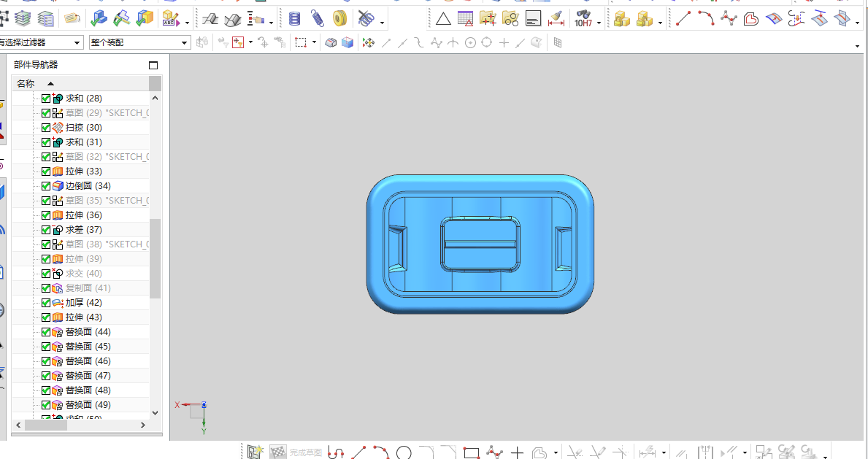Viewport: 868px width, 459px height.
Task: Select the Line tool in top toolbar
Action: (x=683, y=19)
